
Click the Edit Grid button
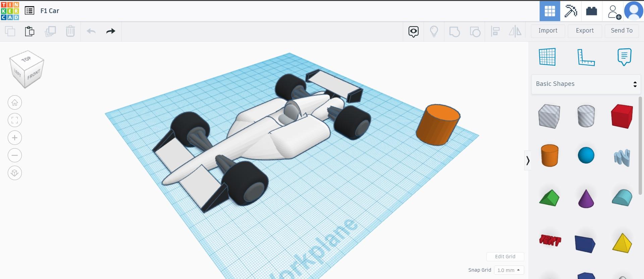pos(505,257)
